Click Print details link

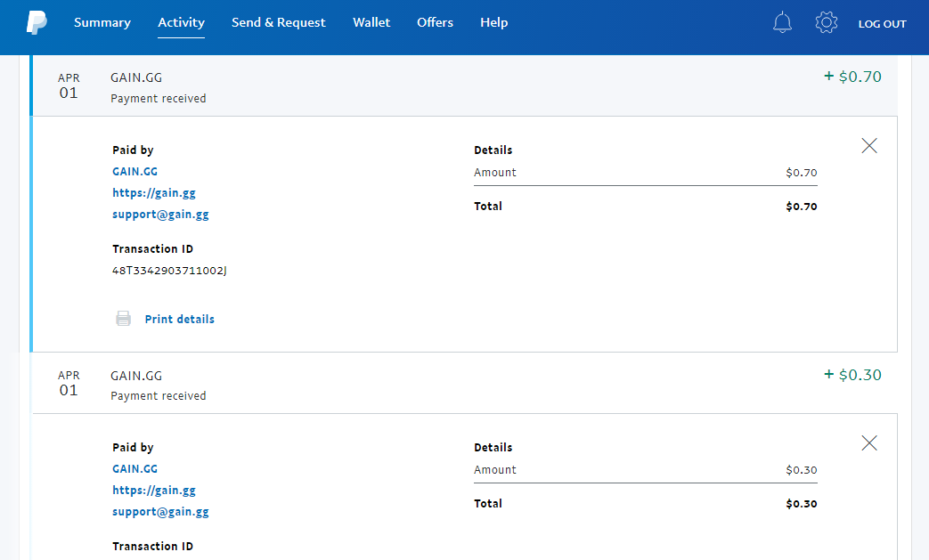[180, 319]
